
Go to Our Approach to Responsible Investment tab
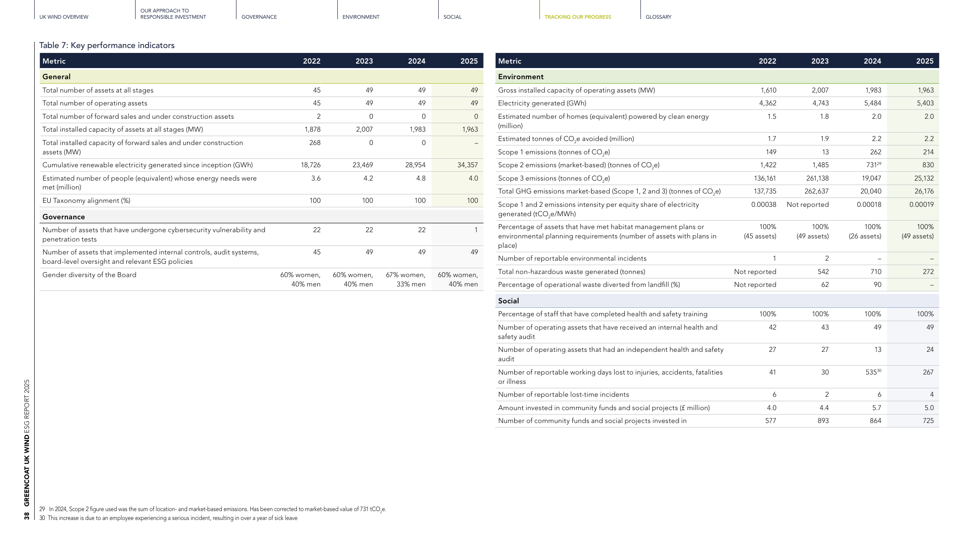tap(173, 14)
